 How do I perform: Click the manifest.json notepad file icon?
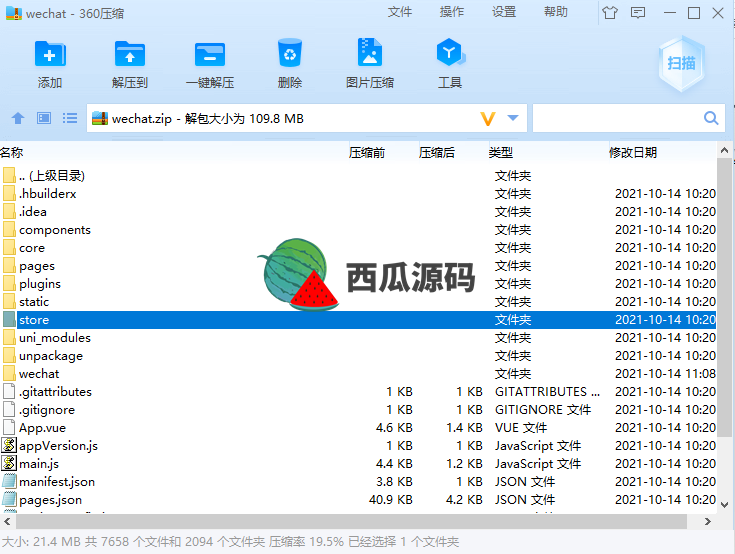9,481
